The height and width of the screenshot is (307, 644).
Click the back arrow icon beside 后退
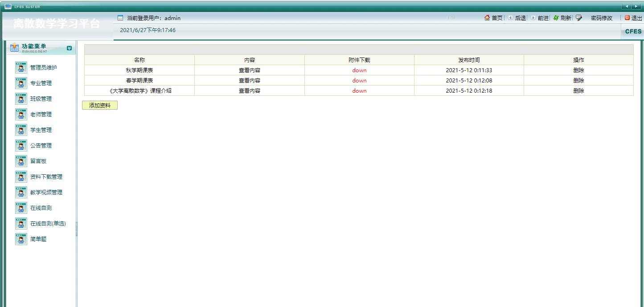click(x=510, y=18)
